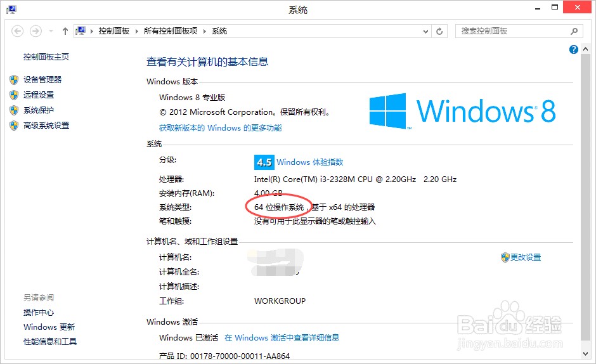596x364 pixels.
Task: Go up one level with up arrow
Action: (65, 31)
